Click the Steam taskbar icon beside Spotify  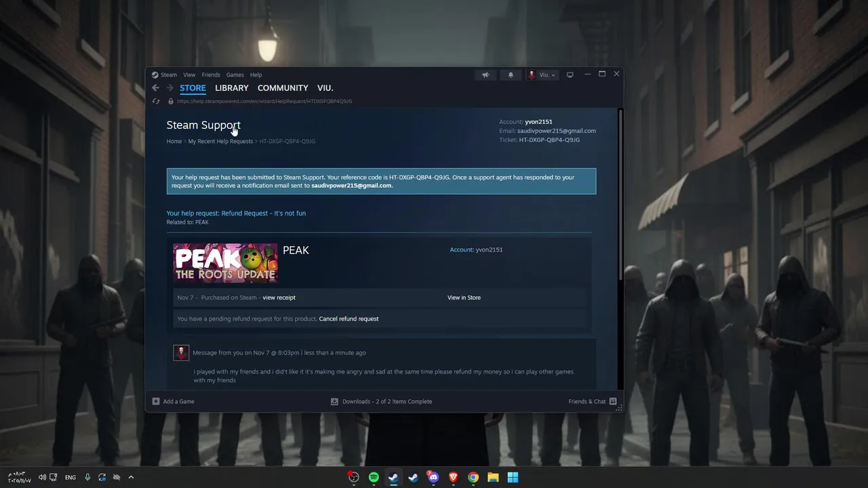393,477
